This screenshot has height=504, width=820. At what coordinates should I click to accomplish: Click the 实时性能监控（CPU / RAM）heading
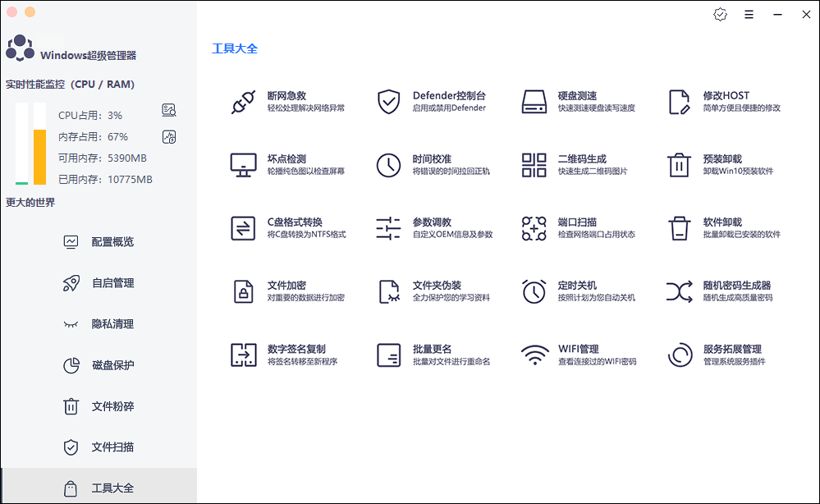(70, 85)
